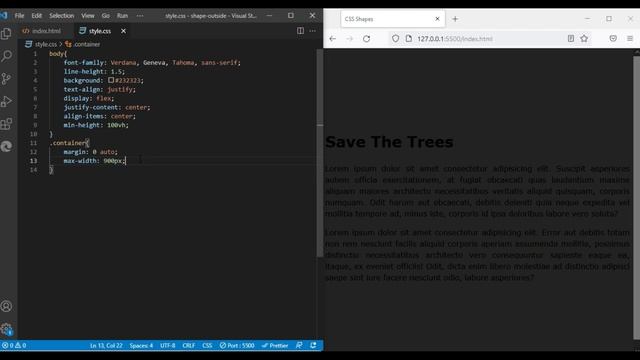Screen dimensions: 640x360
Task: Change end of line sequence CRLF
Action: click(189, 345)
